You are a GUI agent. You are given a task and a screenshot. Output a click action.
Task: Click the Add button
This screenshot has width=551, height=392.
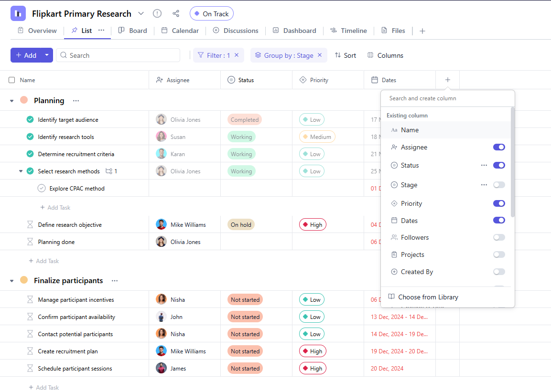pos(26,55)
